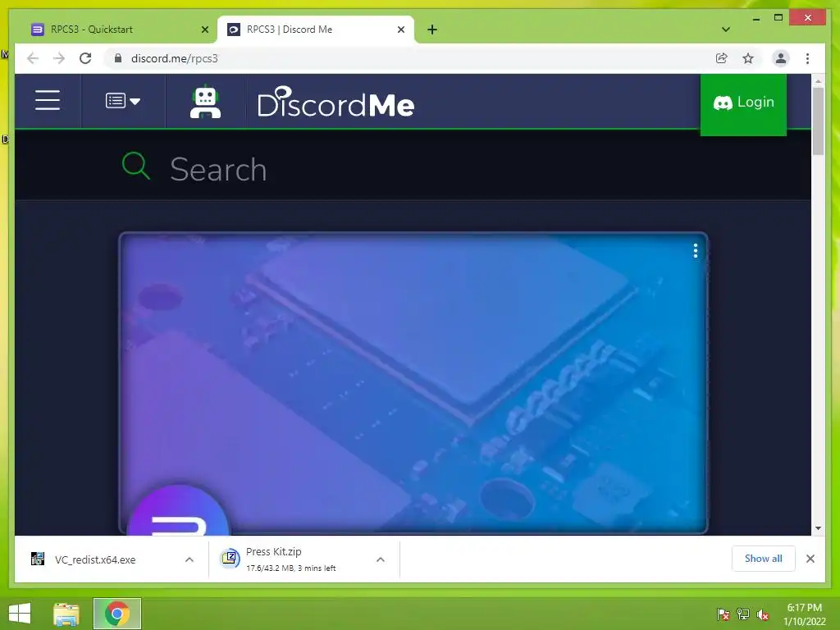Click Press Kit.zip download item

(x=291, y=559)
